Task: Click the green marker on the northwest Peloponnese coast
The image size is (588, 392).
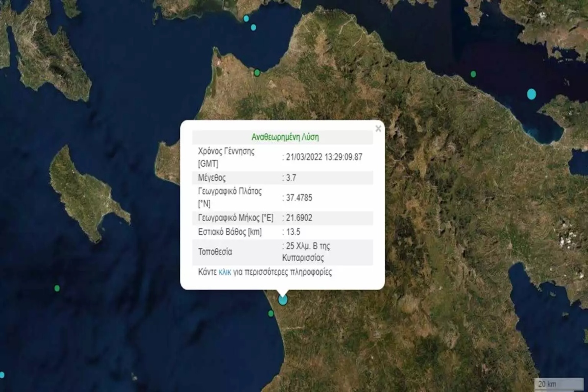Action: 256,72
